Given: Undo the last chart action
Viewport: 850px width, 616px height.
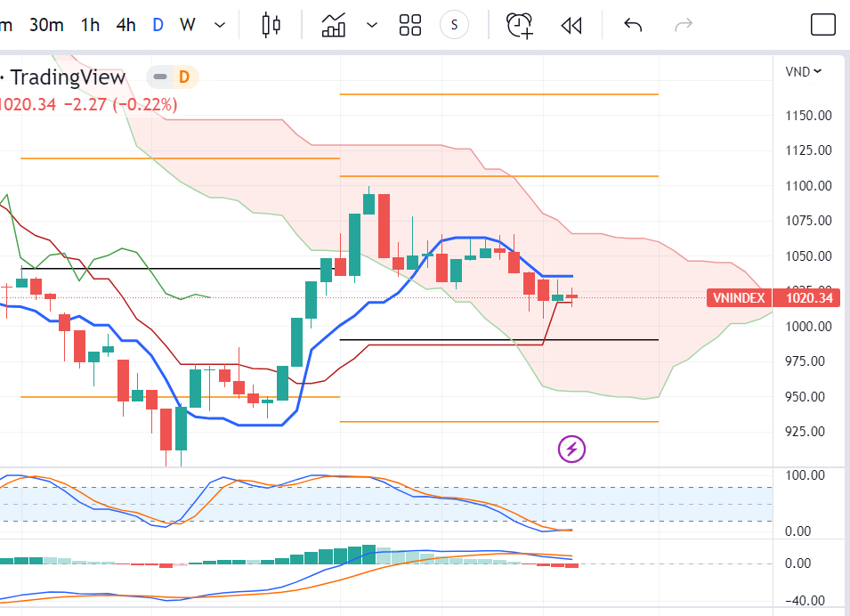Looking at the screenshot, I should (x=633, y=25).
